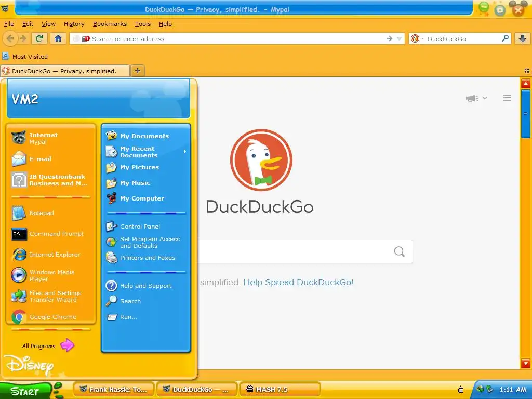Open Control Panel from Start menu
The height and width of the screenshot is (399, 532).
point(146,227)
